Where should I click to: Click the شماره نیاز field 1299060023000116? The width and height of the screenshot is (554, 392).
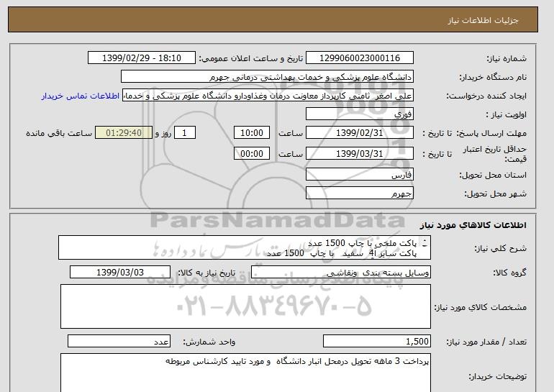[359, 58]
